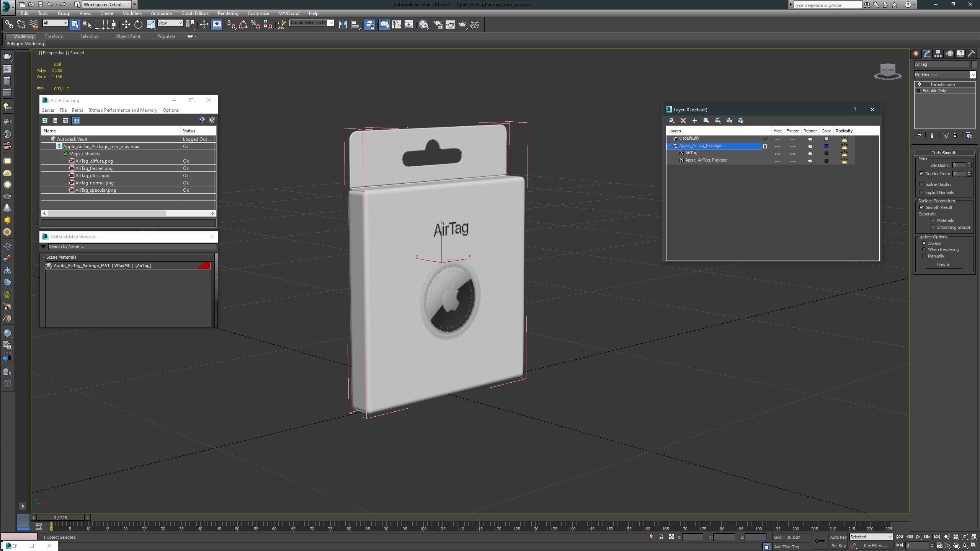Image resolution: width=980 pixels, height=551 pixels.
Task: Click Search by Name field in Material Browser
Action: click(x=132, y=247)
